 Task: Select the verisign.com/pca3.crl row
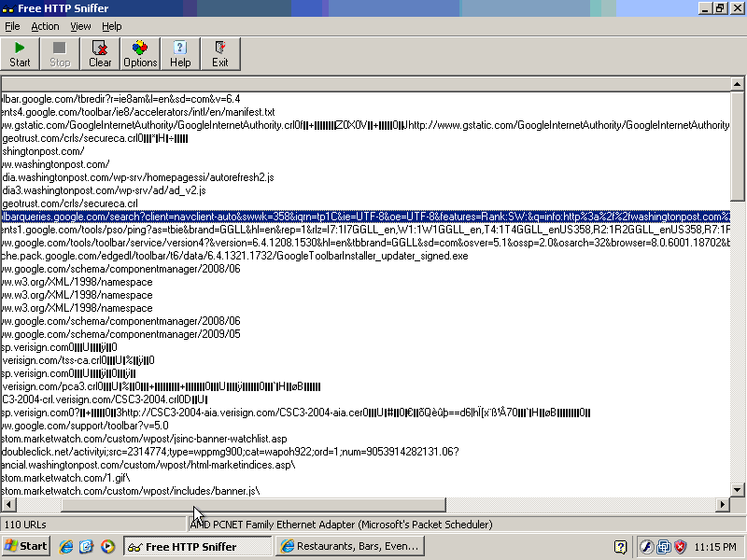[365, 386]
